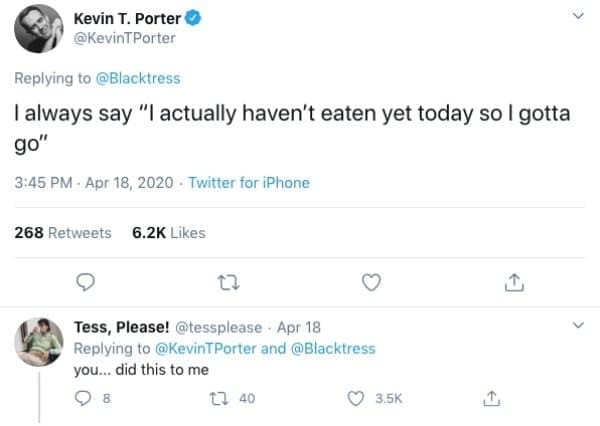View the 6.2K Likes list
Screen dimensions: 600x426
pos(168,232)
